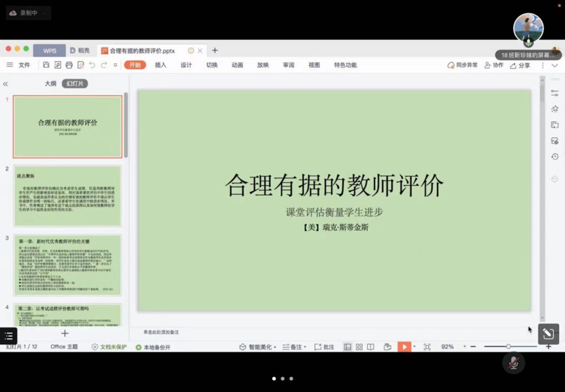This screenshot has width=565, height=392.
Task: Select the 插入 ribbon tab
Action: click(x=161, y=65)
